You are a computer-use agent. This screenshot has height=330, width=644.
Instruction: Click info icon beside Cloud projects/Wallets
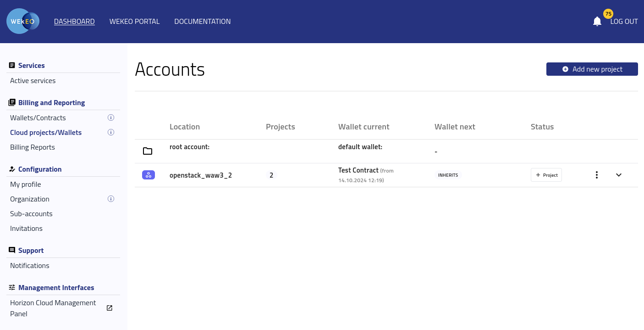tap(110, 132)
